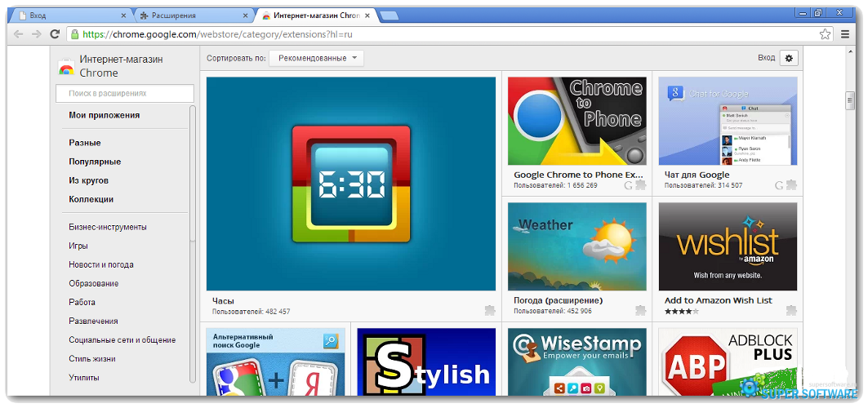The image size is (868, 408).
Task: Click the Chrome Web Store logo icon
Action: [66, 66]
